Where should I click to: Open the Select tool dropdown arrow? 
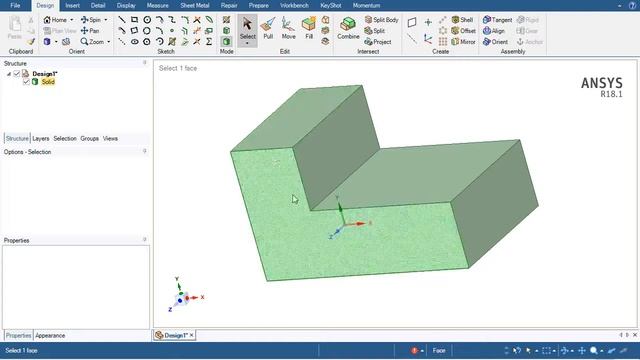pyautogui.click(x=247, y=43)
